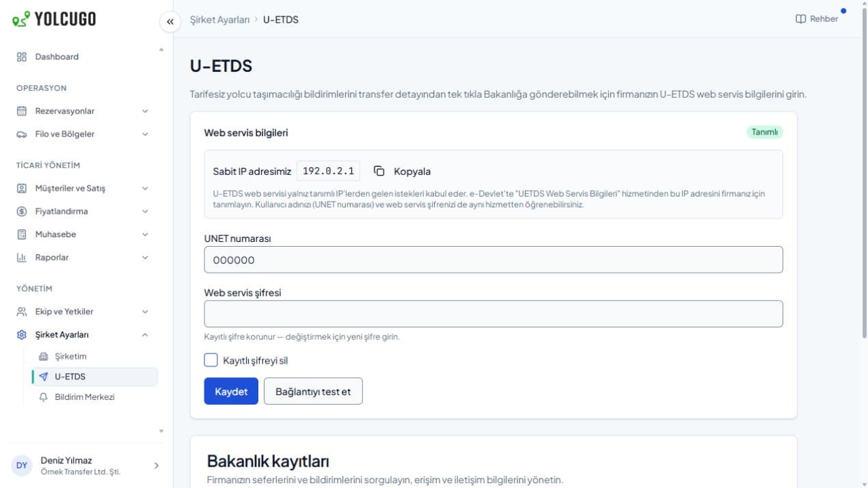
Task: Click the Raporlar chart icon
Action: pos(21,258)
